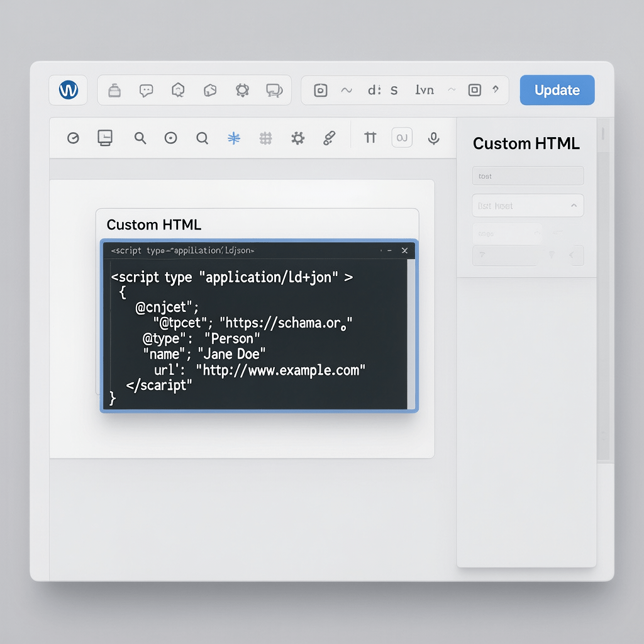Viewport: 644px width, 644px height.
Task: Click the briefcase icon in top toolbar
Action: pyautogui.click(x=114, y=91)
